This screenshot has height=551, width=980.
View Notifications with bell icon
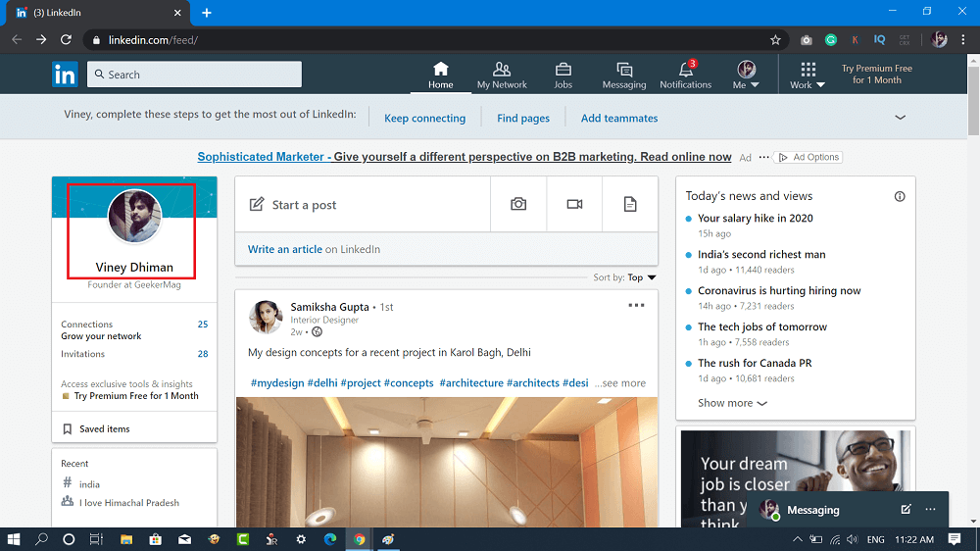pyautogui.click(x=686, y=75)
